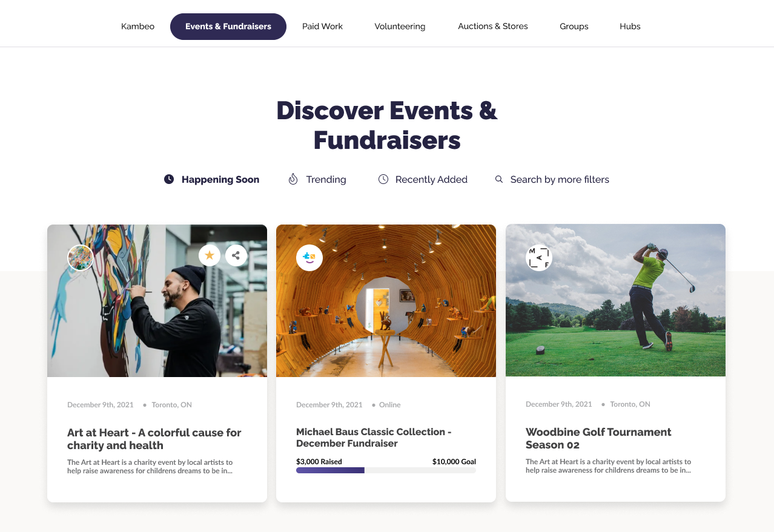Open the Woodbine Golf Tournament Season 02 title
The image size is (774, 532).
[598, 438]
